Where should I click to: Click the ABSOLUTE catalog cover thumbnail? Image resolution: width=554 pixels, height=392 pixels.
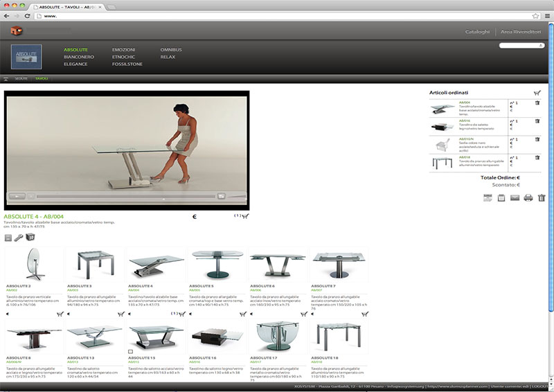pyautogui.click(x=26, y=57)
